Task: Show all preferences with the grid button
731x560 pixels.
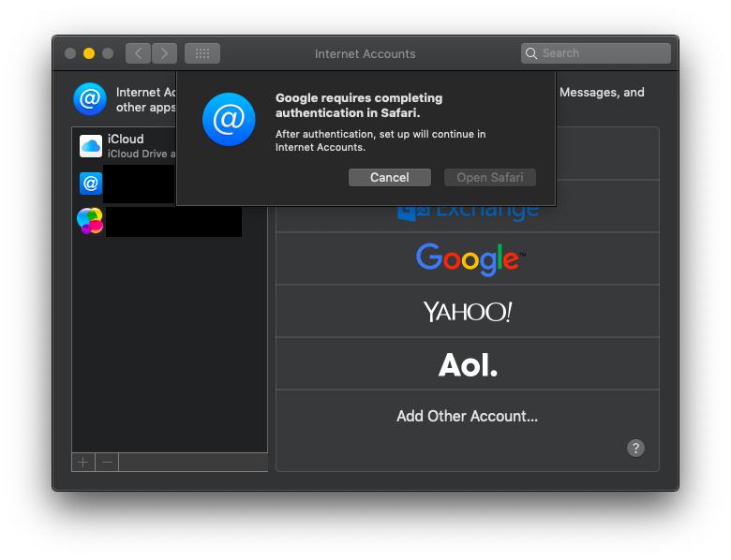Action: 202,53
